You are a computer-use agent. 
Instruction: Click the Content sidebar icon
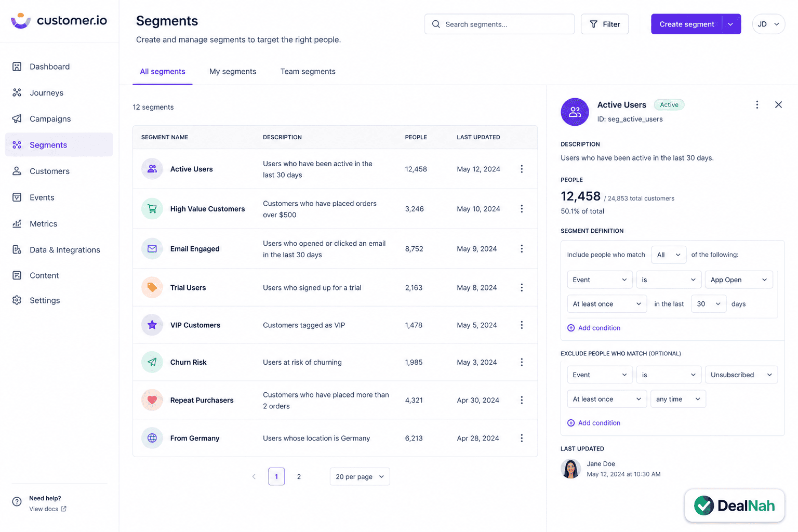point(17,275)
